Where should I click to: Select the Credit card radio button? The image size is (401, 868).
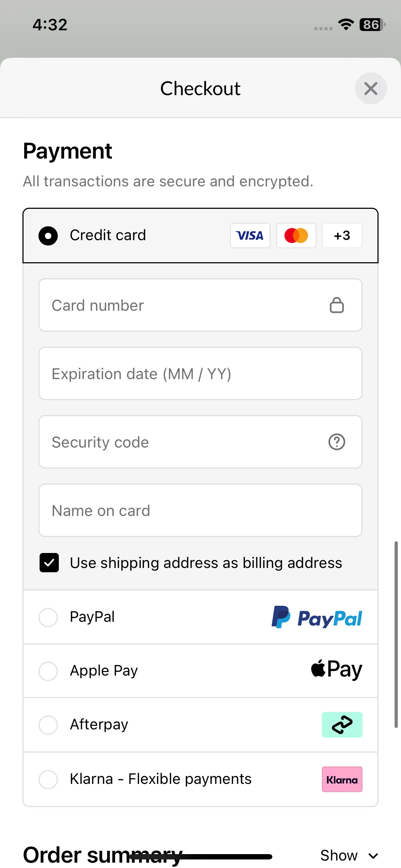48,236
